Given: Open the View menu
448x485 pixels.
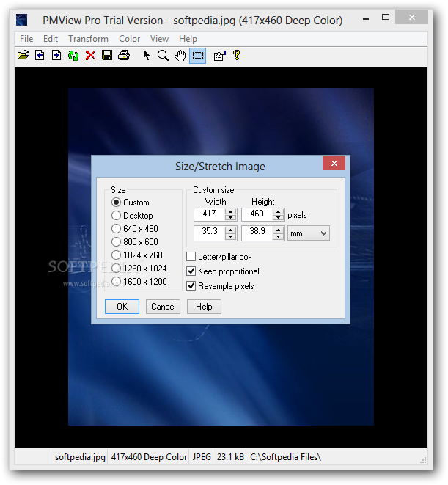Looking at the screenshot, I should pyautogui.click(x=159, y=39).
